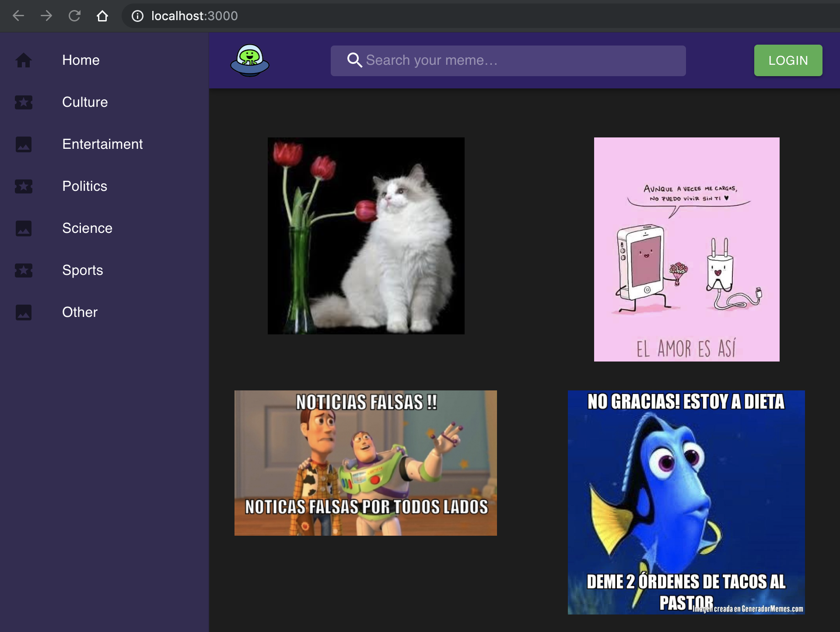This screenshot has width=840, height=632.
Task: Click the star icon beside Politics
Action: [24, 186]
